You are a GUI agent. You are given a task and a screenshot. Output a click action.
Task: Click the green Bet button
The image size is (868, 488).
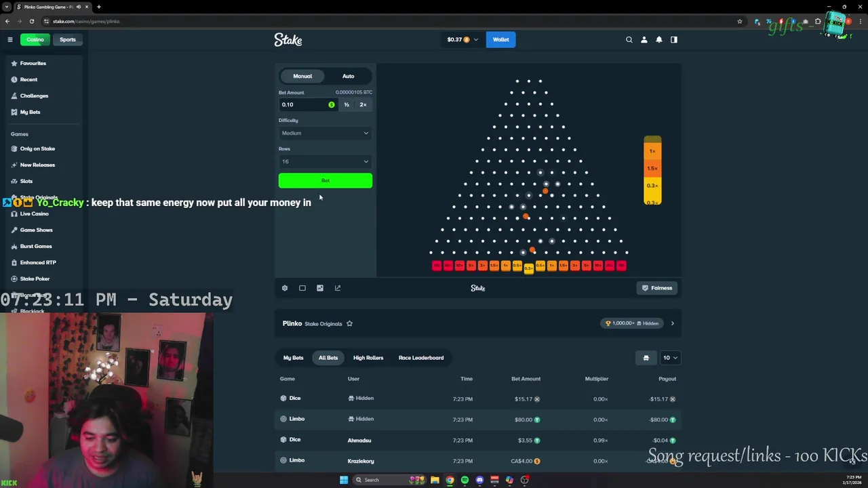(325, 180)
